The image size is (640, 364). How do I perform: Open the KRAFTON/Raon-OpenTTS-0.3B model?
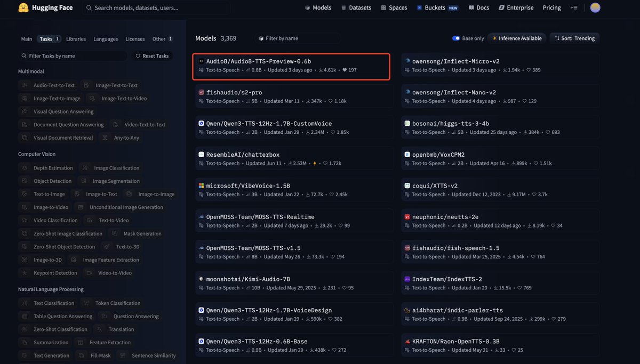point(500,345)
